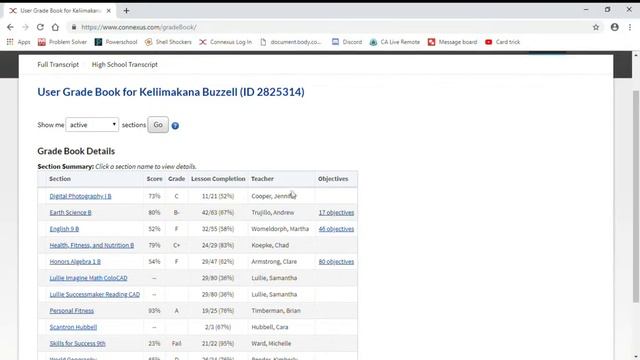Open the CA Live Remote bookmark

[394, 42]
